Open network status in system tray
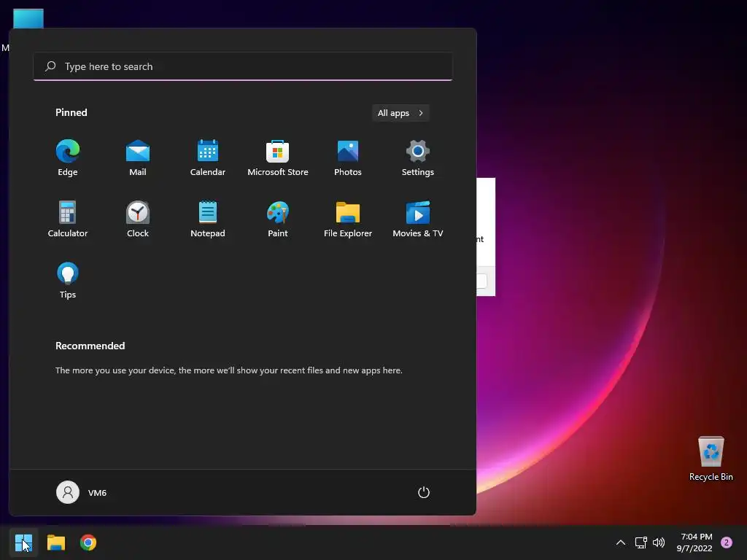747x560 pixels. click(x=640, y=542)
